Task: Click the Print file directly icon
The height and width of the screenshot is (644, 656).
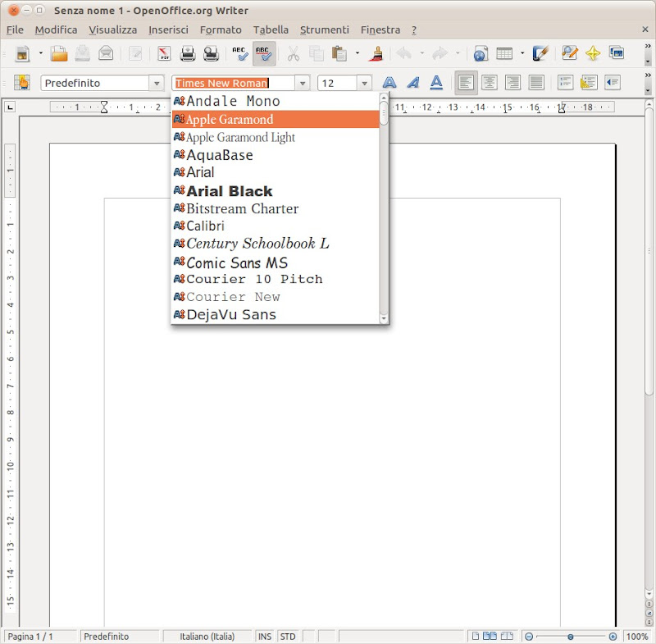Action: point(188,54)
